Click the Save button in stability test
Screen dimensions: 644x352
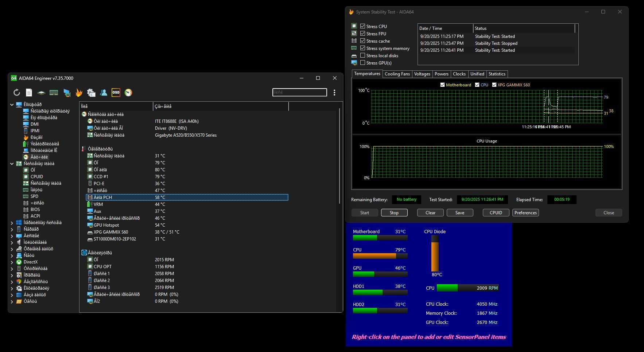pyautogui.click(x=460, y=213)
